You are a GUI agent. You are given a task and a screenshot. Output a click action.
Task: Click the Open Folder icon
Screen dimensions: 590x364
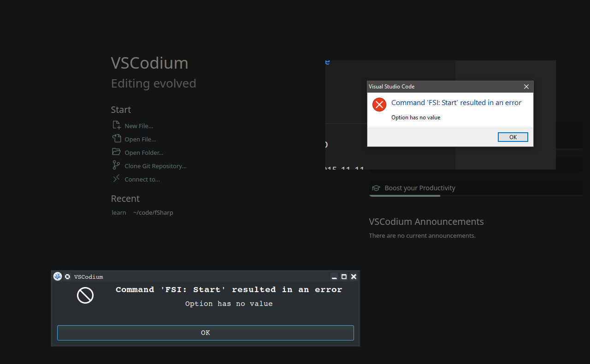(x=116, y=152)
